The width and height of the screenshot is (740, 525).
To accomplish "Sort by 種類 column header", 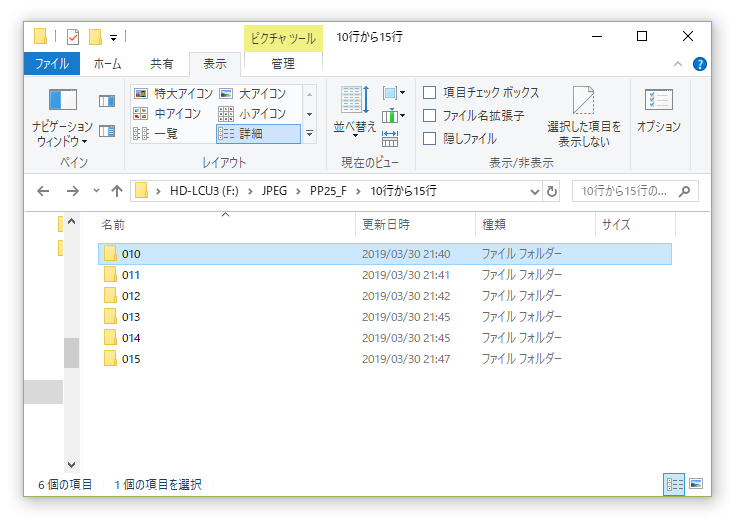I will (x=535, y=225).
